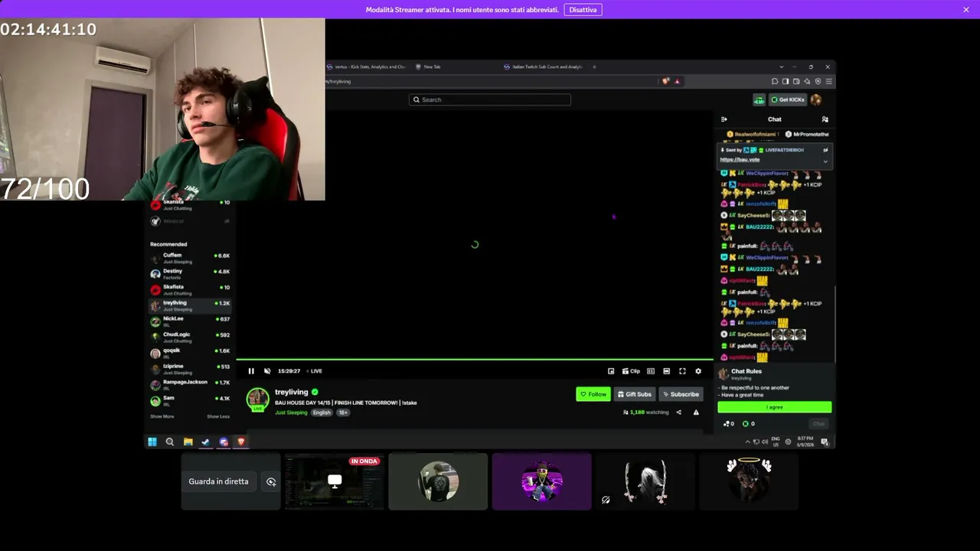Screen dimensions: 980x551
Task: Open picture-in-picture mini player
Action: point(611,371)
